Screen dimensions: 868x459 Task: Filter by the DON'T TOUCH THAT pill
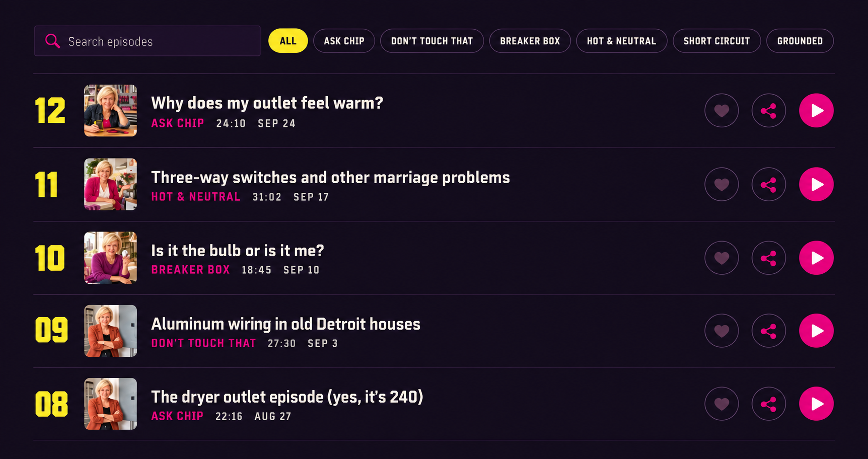tap(432, 41)
